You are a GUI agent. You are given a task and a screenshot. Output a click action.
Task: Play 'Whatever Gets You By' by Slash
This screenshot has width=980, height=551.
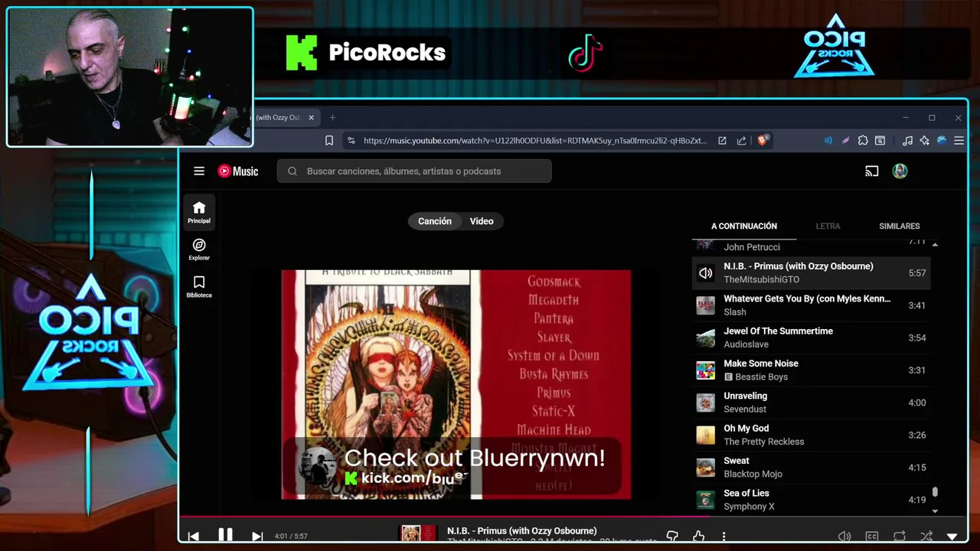coord(812,305)
